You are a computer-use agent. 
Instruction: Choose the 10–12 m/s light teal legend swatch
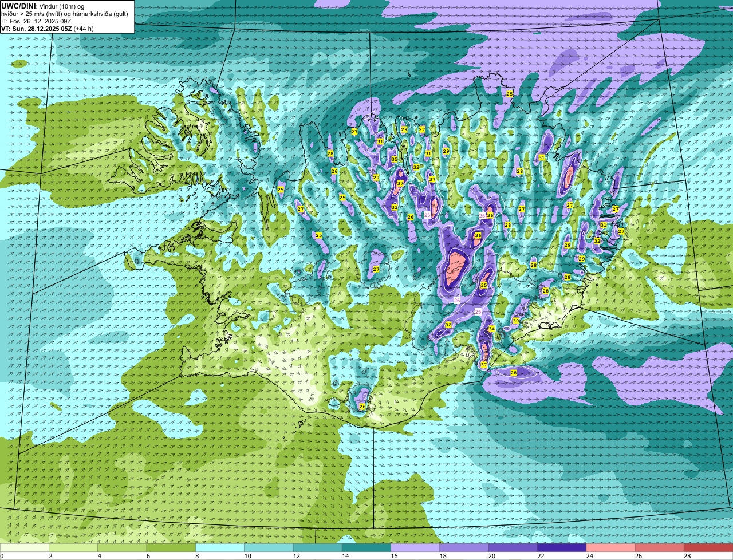269,548
